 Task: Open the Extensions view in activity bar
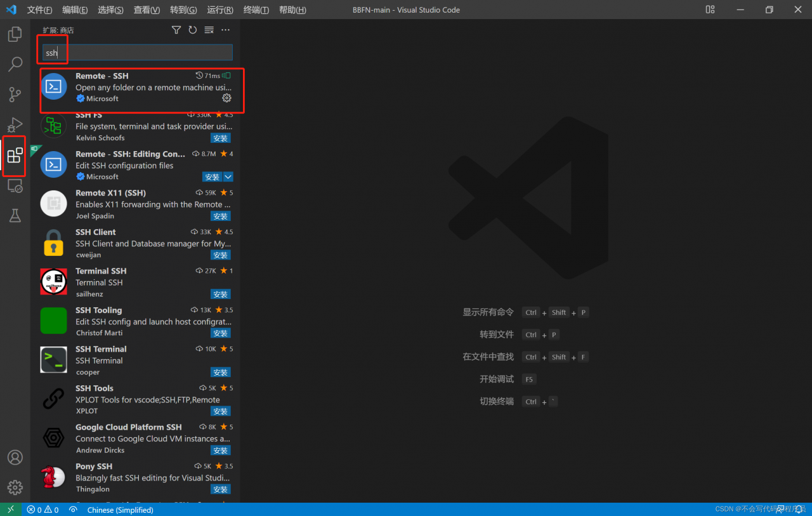pos(15,155)
